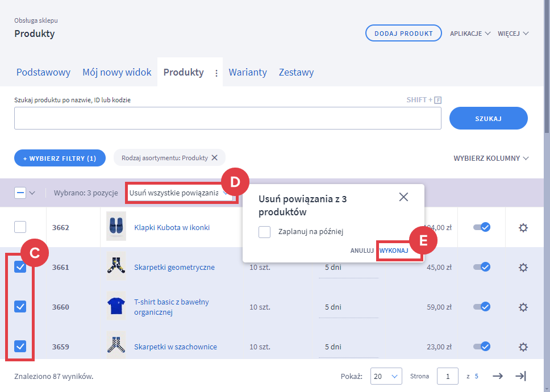Click the SHIFT+F shortcut hint icon
The image size is (550, 392).
point(438,101)
